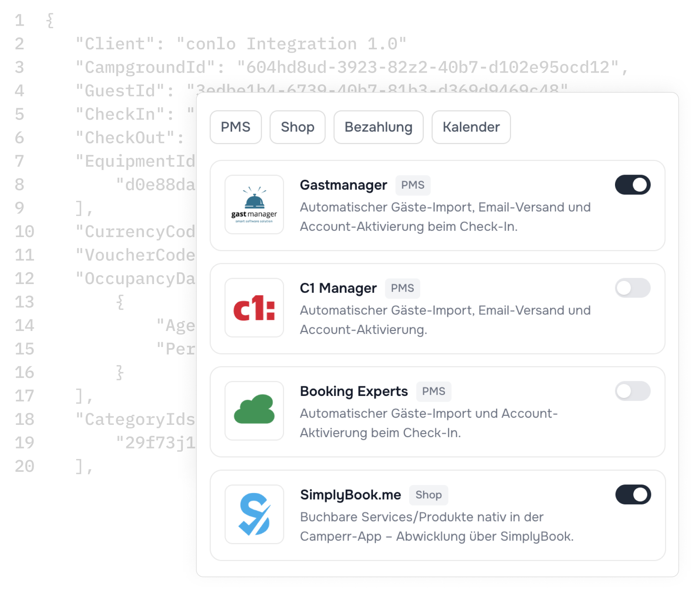Click the "d0e88da value on line 8
This screenshot has height=603, width=700.
[156, 185]
